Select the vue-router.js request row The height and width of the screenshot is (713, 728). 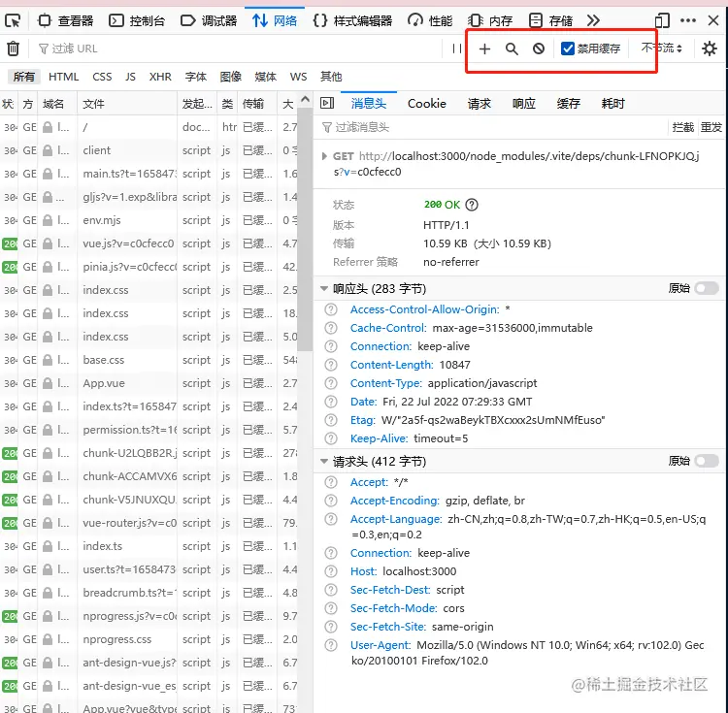pyautogui.click(x=149, y=523)
